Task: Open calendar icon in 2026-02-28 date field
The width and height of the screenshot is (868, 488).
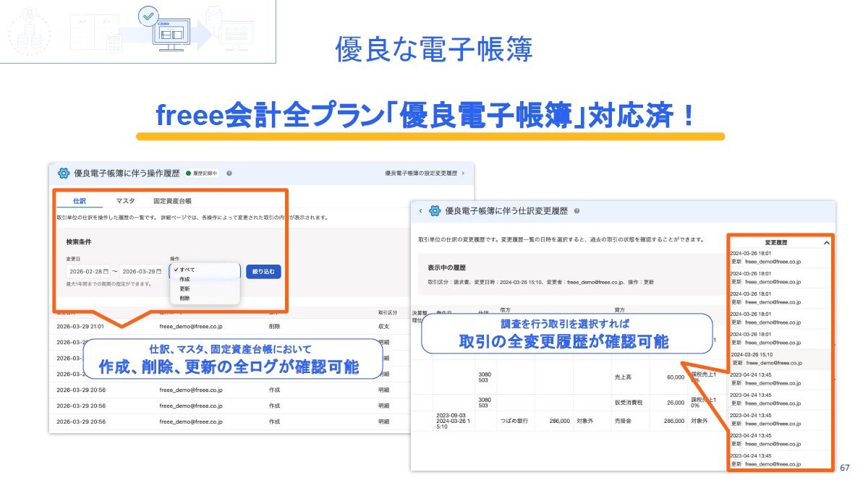Action: point(106,272)
